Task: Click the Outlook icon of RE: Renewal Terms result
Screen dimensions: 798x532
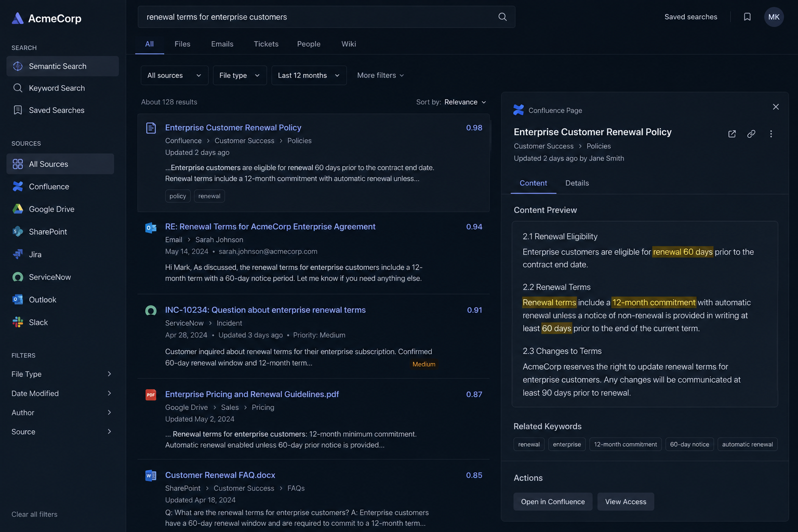Action: [x=151, y=228]
